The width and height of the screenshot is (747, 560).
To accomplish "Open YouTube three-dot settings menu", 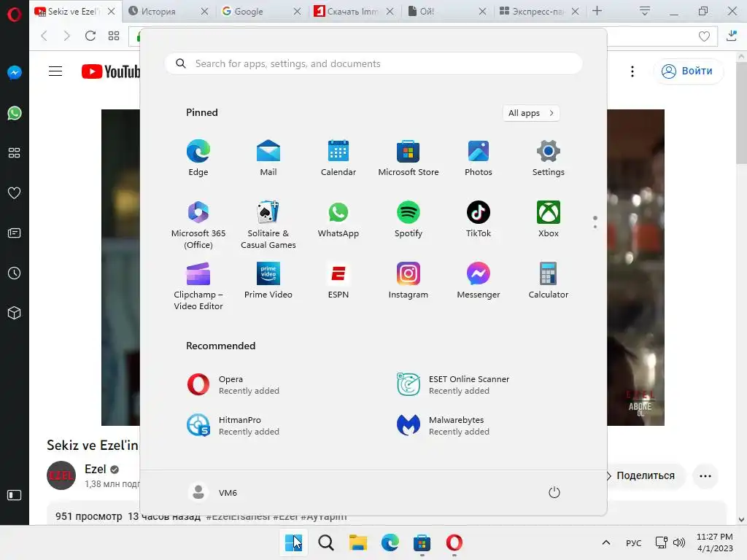I will [632, 71].
